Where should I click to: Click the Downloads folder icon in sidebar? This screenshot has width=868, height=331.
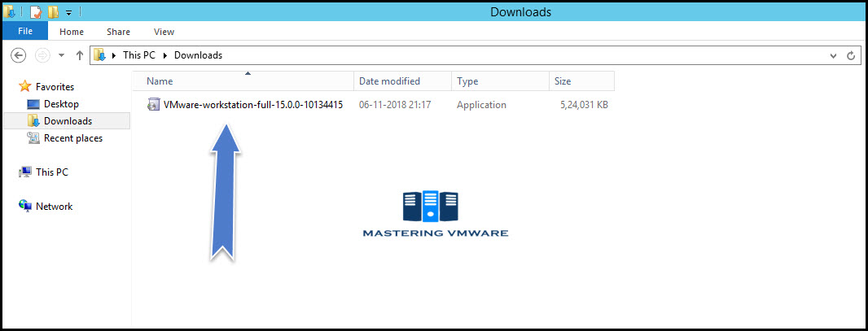pyautogui.click(x=33, y=121)
